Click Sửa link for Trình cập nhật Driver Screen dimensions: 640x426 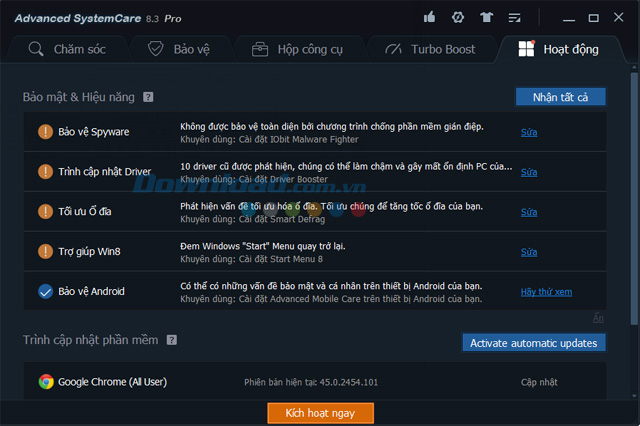click(529, 172)
